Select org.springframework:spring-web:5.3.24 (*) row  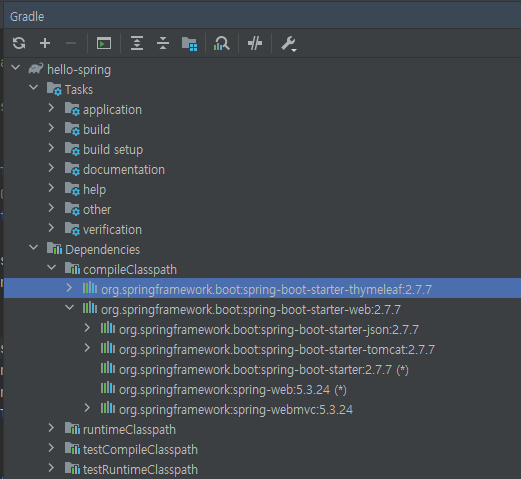pyautogui.click(x=262, y=390)
